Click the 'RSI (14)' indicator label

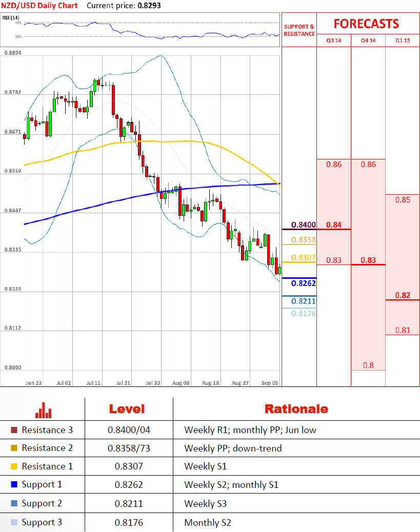pyautogui.click(x=11, y=17)
